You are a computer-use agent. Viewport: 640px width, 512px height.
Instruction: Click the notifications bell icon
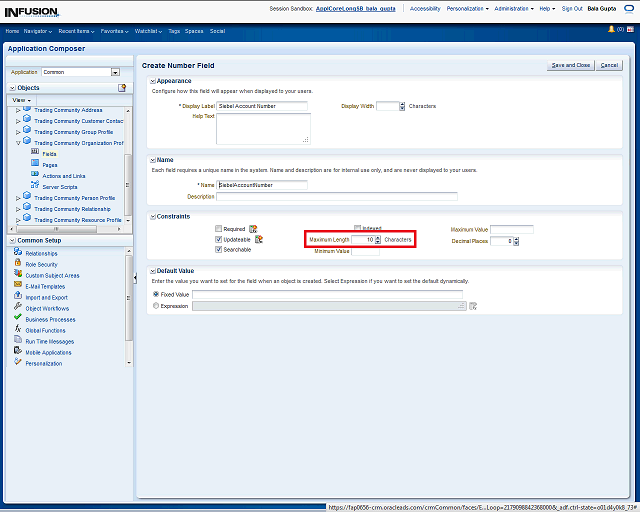coord(608,30)
